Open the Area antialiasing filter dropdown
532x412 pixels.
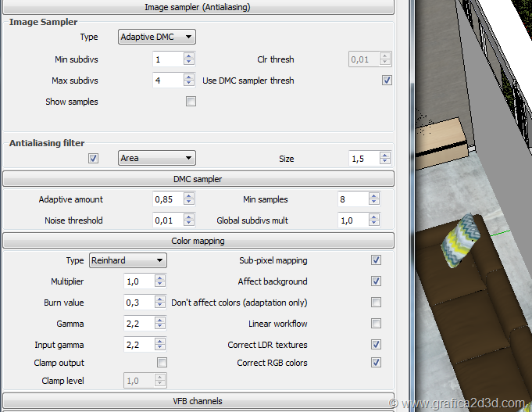point(157,158)
